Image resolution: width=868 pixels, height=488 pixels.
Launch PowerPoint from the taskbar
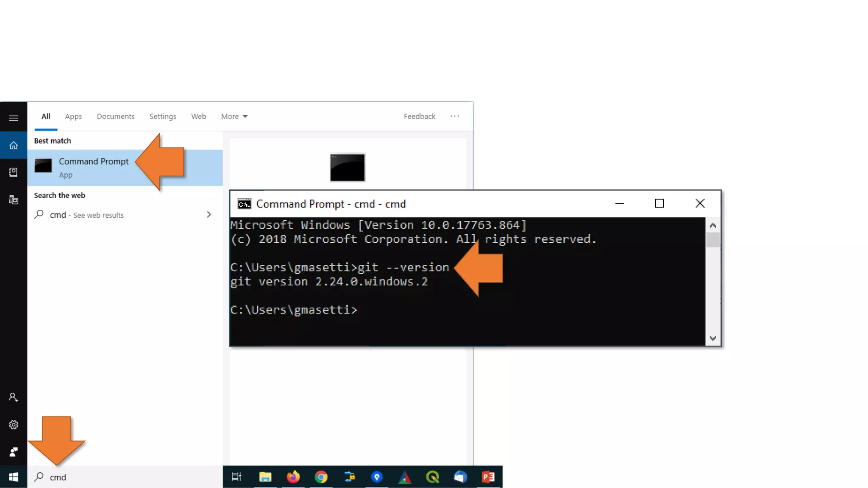pyautogui.click(x=488, y=477)
